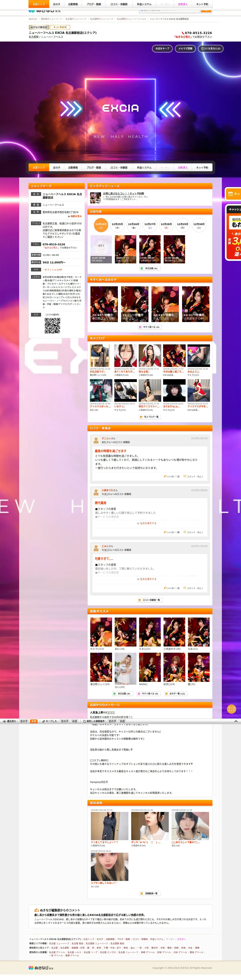Viewport: 241px width, 980px height.
Task: Click the お店をキープ button
Action: (162, 48)
